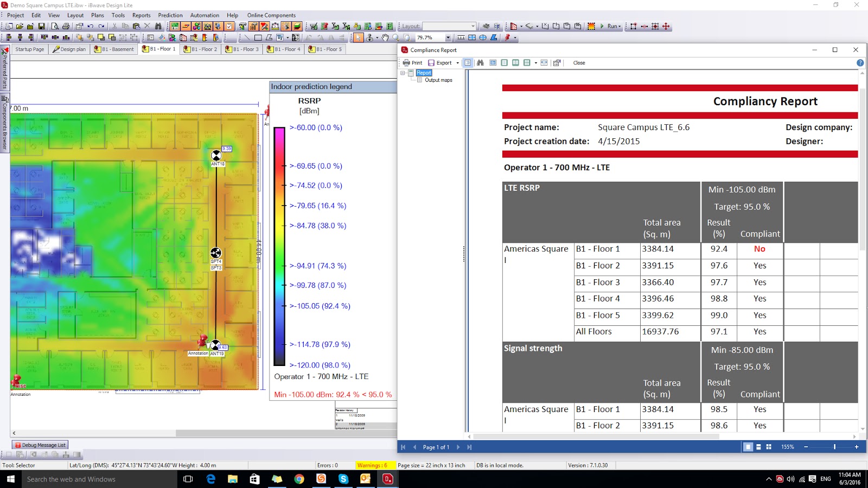This screenshot has height=488, width=868.
Task: Go to first page of report
Action: pyautogui.click(x=403, y=447)
